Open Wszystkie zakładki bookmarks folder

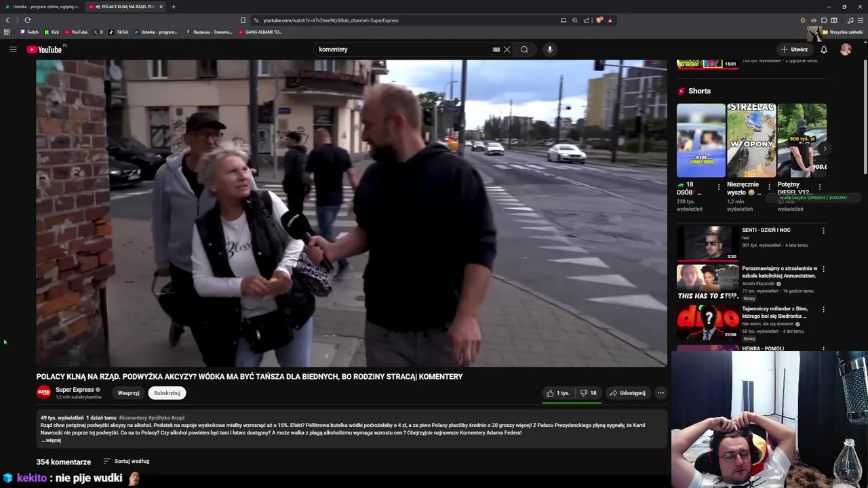click(843, 32)
